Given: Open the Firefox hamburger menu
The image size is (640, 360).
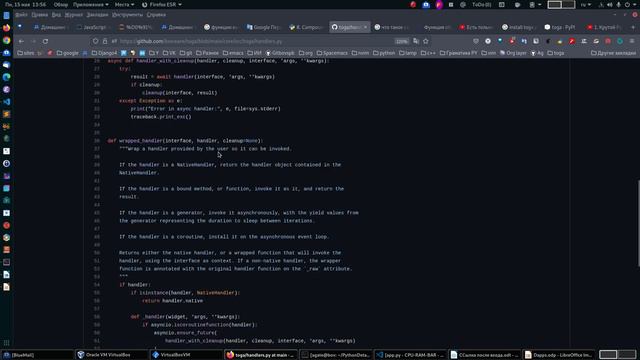Looking at the screenshot, I should [632, 41].
